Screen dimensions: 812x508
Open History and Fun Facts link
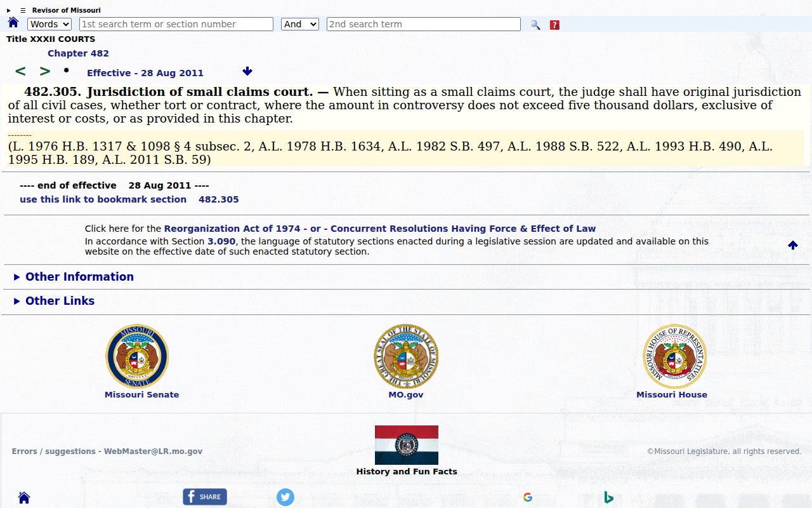407,472
